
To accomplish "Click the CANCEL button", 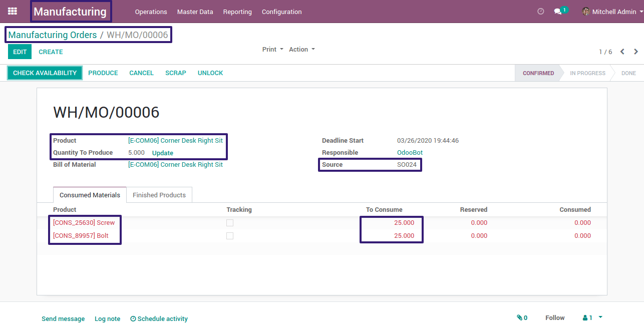I will (x=141, y=73).
